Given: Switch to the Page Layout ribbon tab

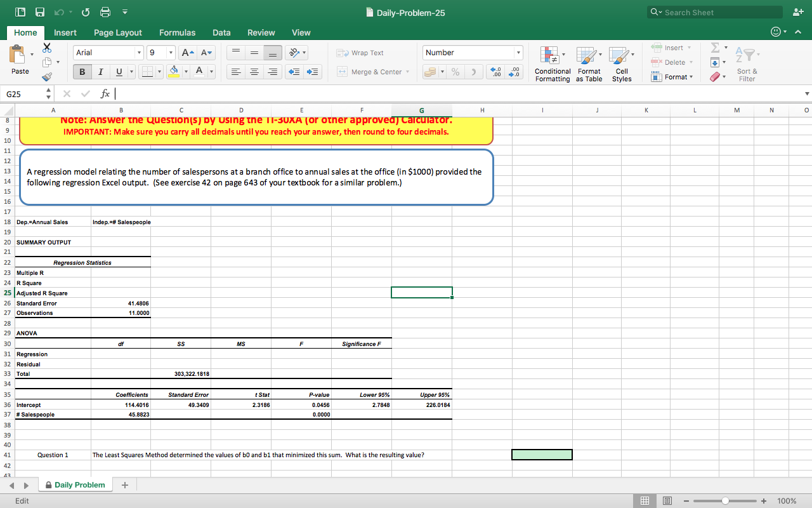Looking at the screenshot, I should (x=118, y=32).
